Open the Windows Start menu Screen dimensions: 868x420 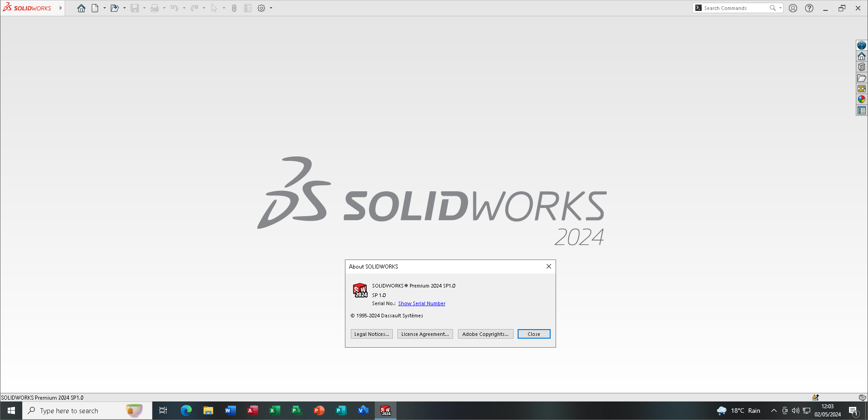tap(11, 411)
